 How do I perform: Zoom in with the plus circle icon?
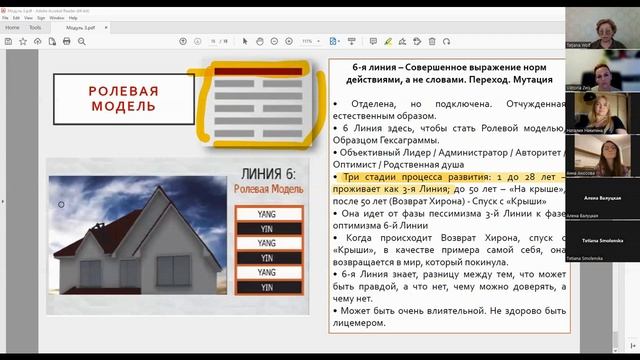289,41
